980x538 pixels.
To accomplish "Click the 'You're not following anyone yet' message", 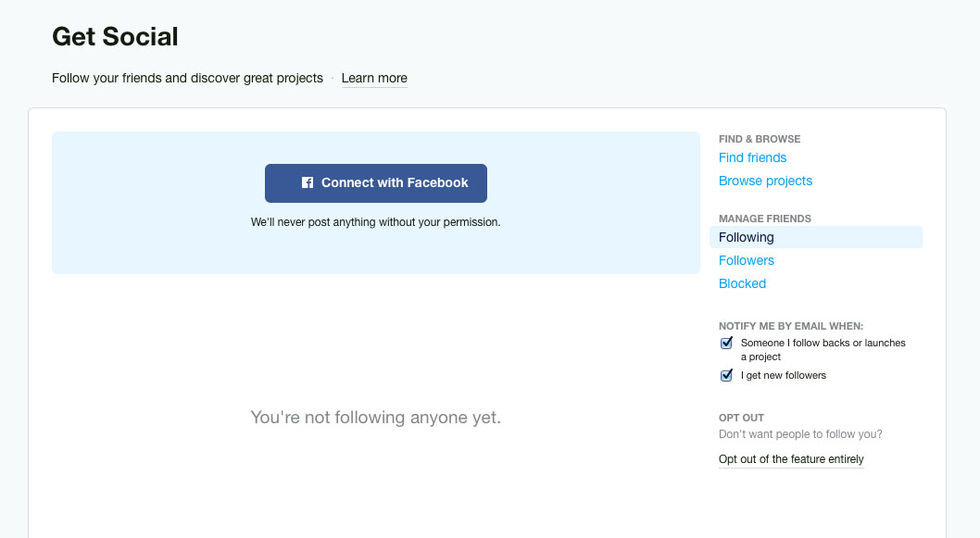I will tap(375, 417).
